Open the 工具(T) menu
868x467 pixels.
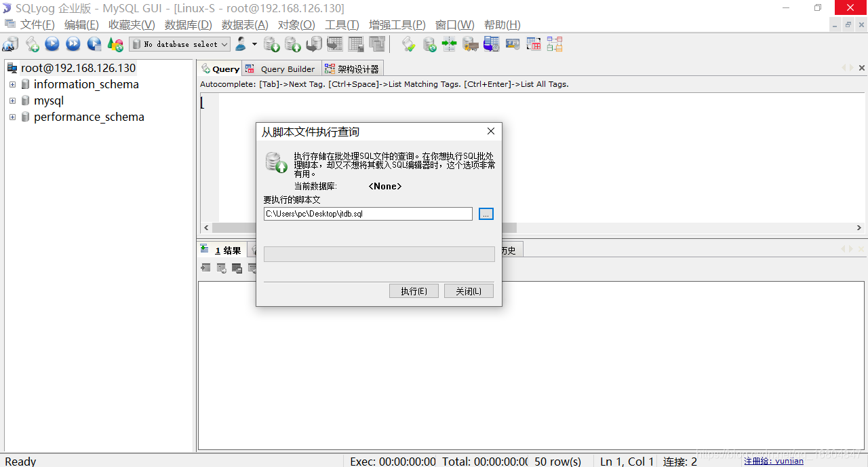(342, 24)
